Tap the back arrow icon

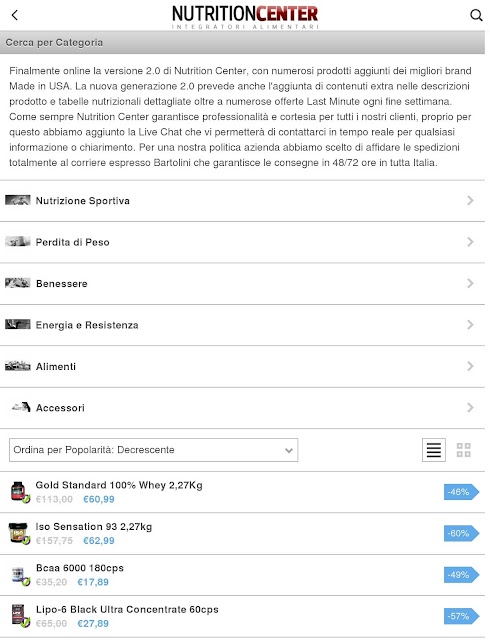15,16
